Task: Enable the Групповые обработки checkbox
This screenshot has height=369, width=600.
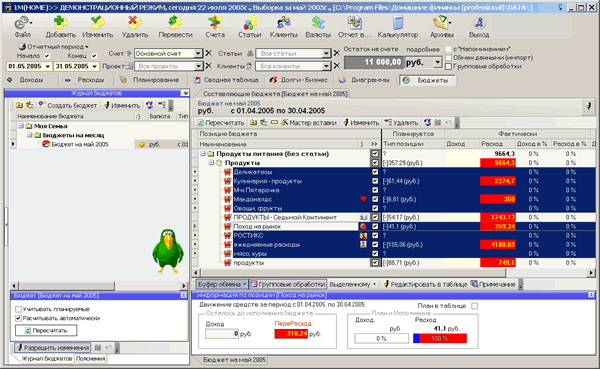Action: [x=448, y=67]
